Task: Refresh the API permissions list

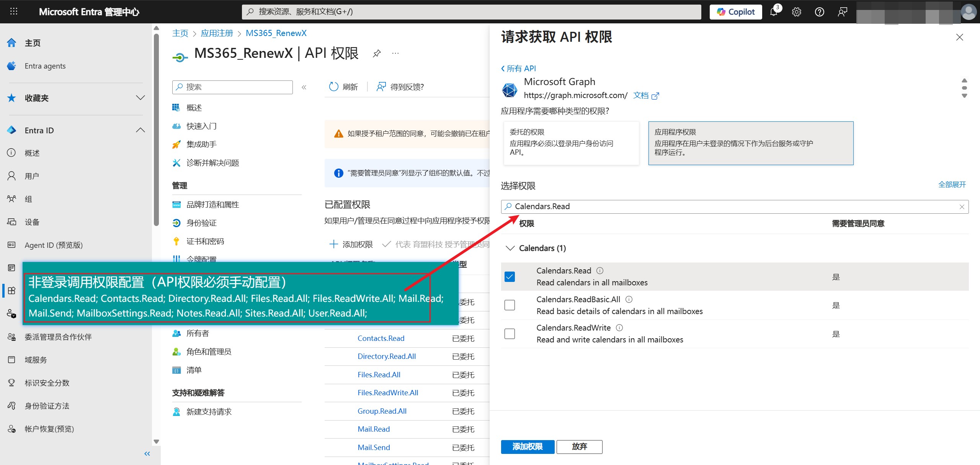Action: 343,87
